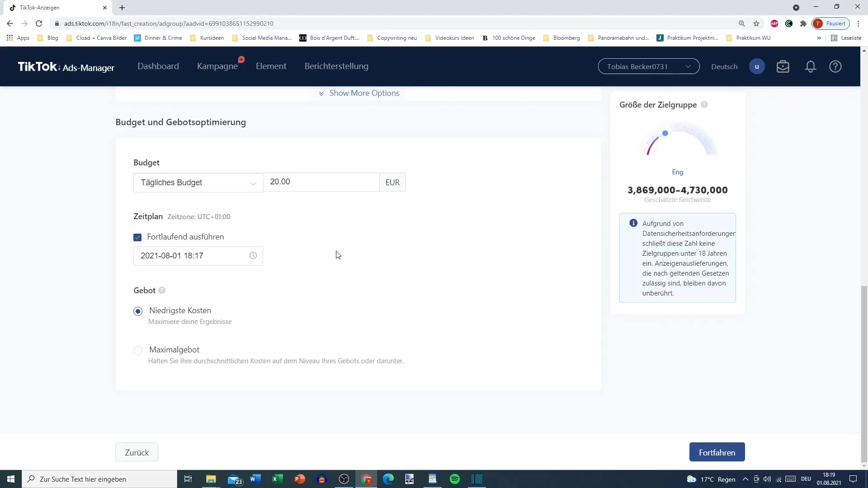This screenshot has width=868, height=488.
Task: Open the Leseliste reading list
Action: (x=846, y=38)
